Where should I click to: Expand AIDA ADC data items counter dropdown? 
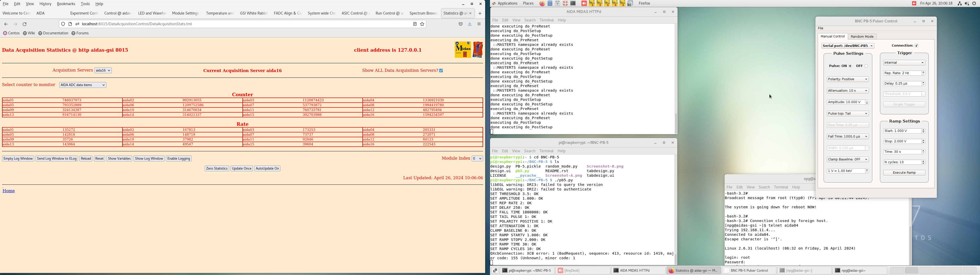[82, 85]
